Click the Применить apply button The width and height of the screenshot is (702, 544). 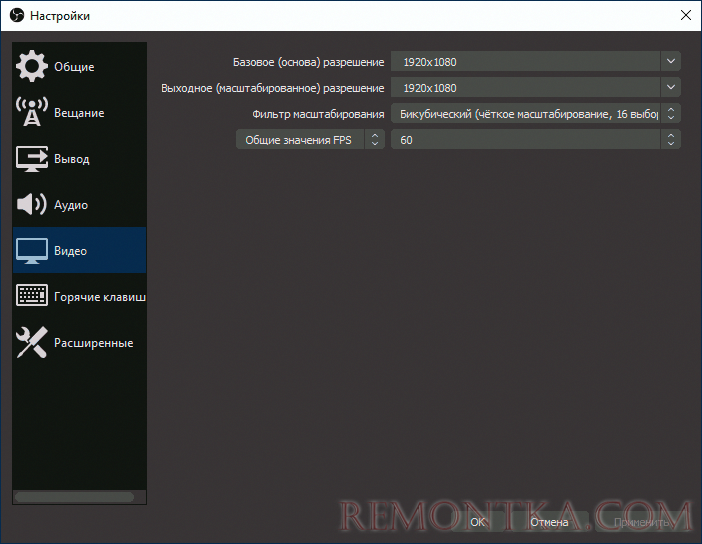tap(642, 522)
